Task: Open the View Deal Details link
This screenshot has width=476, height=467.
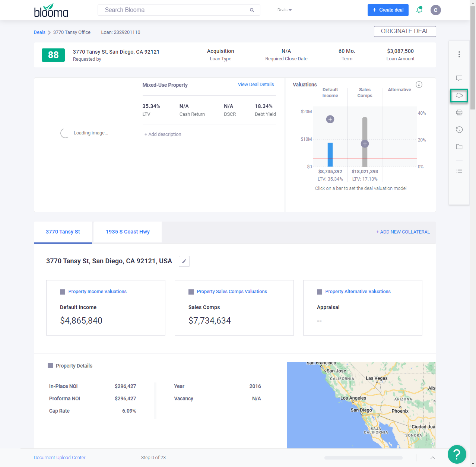Action: click(x=256, y=85)
